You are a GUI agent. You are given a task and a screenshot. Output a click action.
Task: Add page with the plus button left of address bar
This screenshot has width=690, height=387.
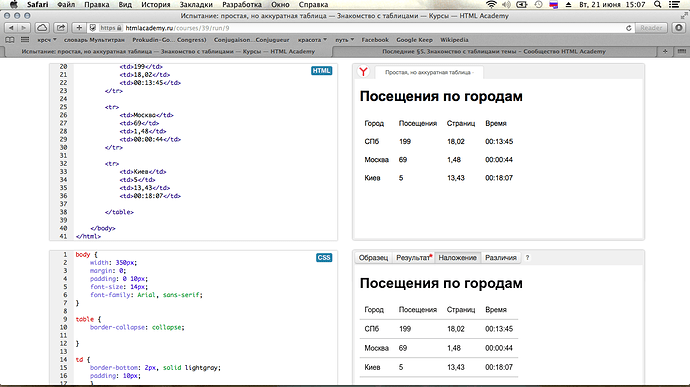pyautogui.click(x=79, y=28)
